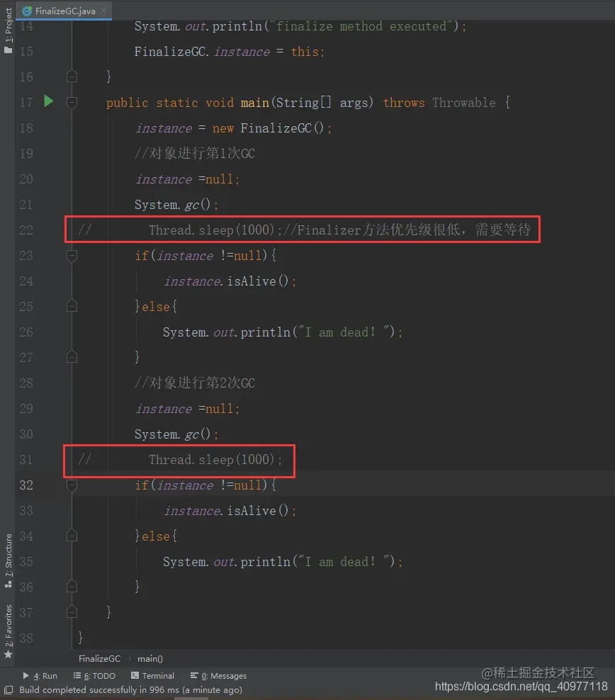Place cursor on 'Throwable' in main signature
615x700 pixels.
463,103
